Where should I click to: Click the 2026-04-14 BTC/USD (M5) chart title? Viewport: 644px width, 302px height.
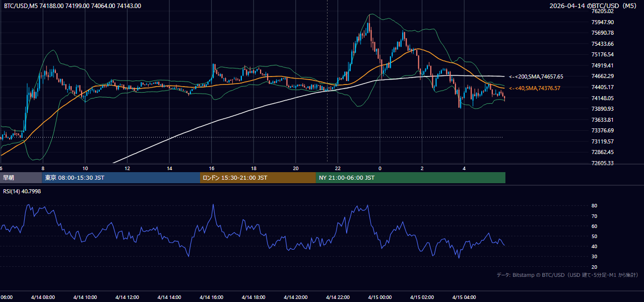click(594, 6)
